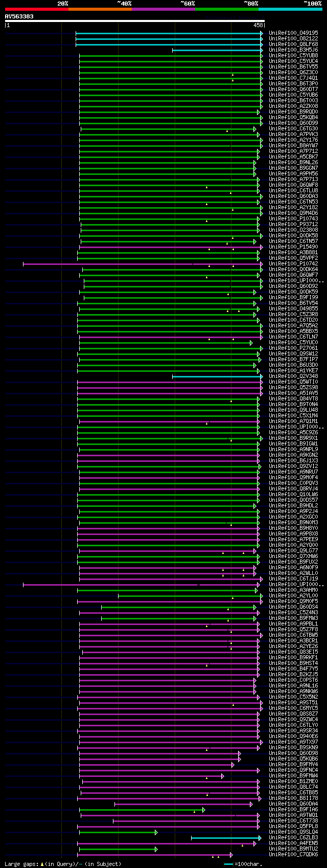
Task: Click the cyan ~100% identity legend segment
Action: [x=290, y=9]
